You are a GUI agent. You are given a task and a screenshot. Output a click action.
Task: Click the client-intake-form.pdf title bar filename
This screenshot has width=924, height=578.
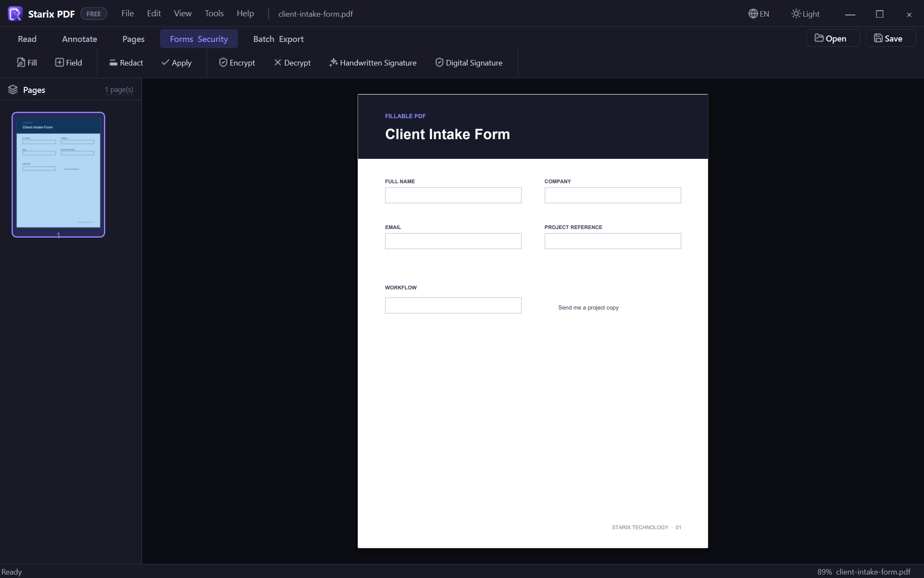pyautogui.click(x=316, y=14)
